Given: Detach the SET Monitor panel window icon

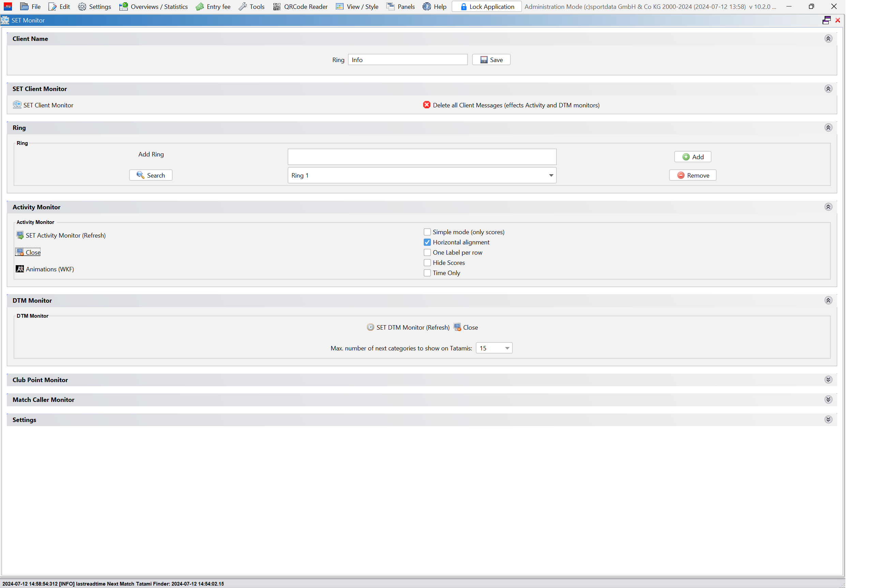Looking at the screenshot, I should [x=826, y=20].
